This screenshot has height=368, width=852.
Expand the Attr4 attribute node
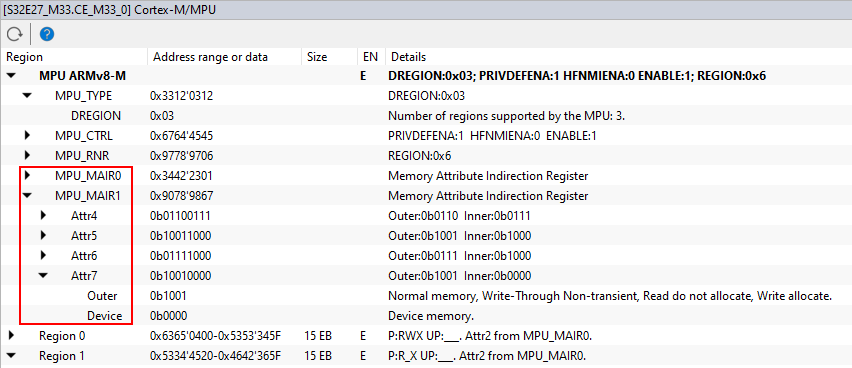click(43, 216)
